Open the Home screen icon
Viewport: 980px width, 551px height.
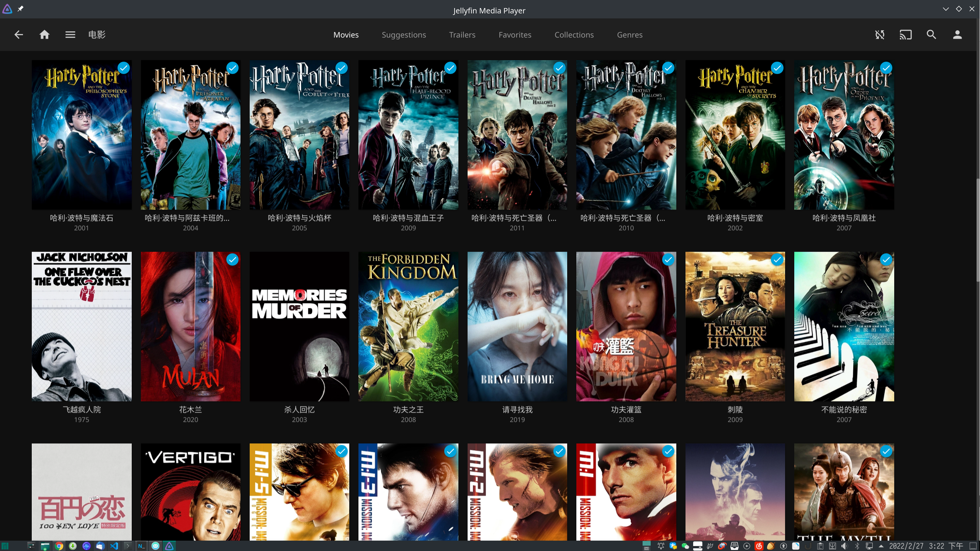pos(44,35)
